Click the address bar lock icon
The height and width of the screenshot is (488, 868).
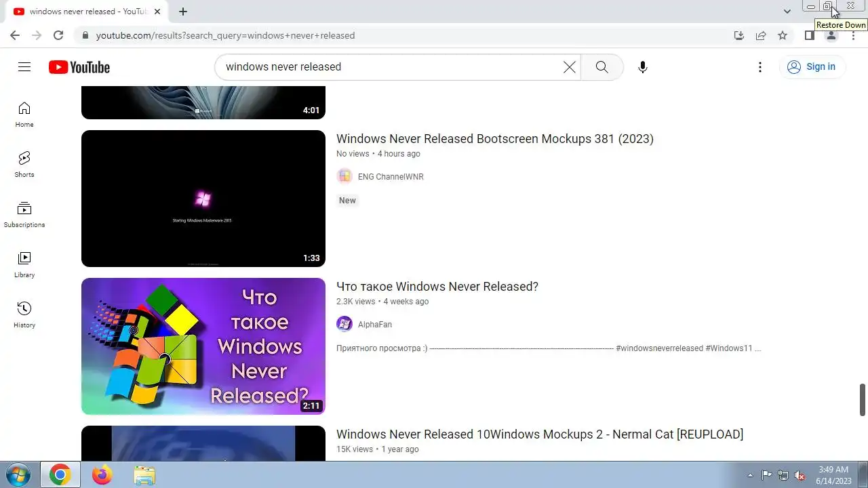85,35
